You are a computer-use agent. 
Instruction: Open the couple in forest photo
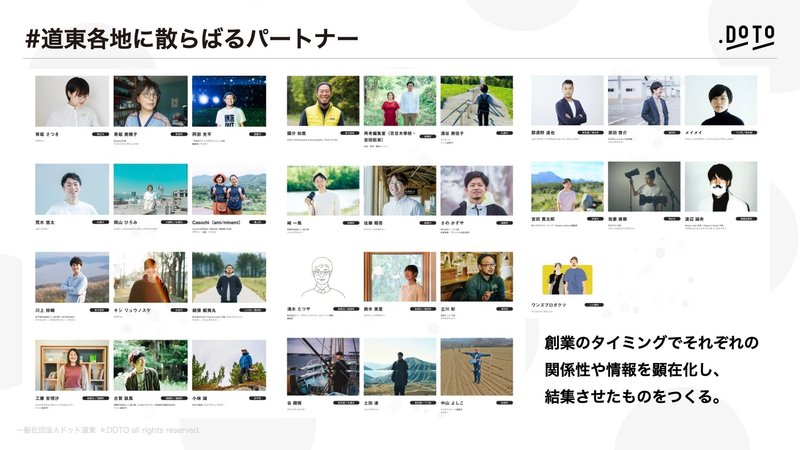click(x=400, y=101)
